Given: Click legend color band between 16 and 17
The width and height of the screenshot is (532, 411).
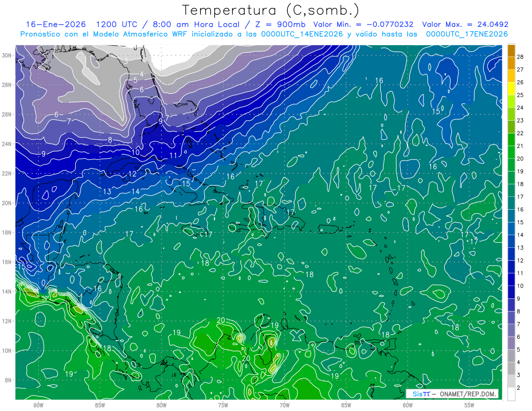Looking at the screenshot, I should (x=511, y=203).
